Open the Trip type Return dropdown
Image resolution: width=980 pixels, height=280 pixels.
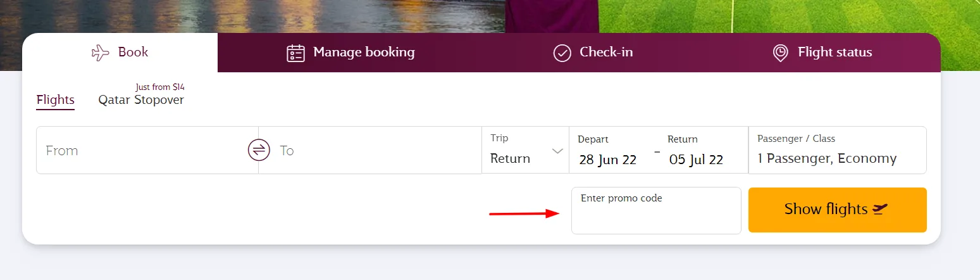[x=511, y=158]
